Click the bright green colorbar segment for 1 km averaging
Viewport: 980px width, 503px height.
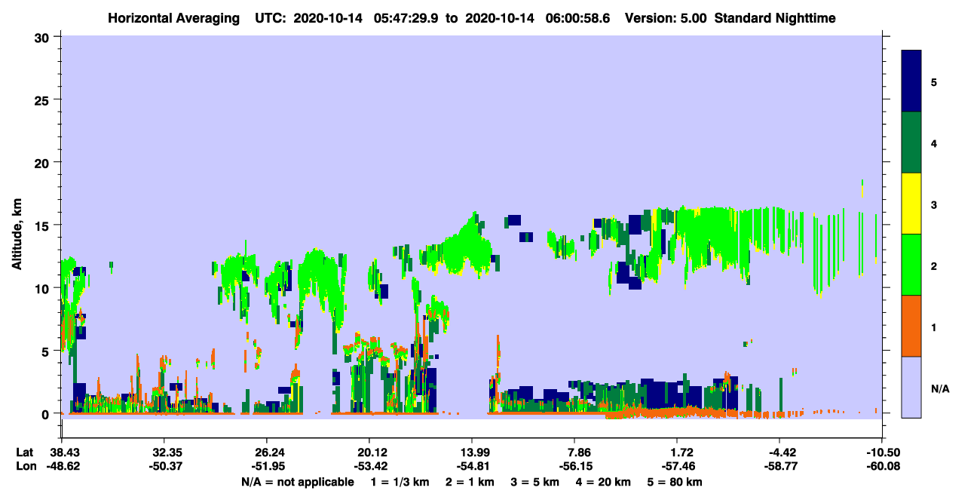911,265
